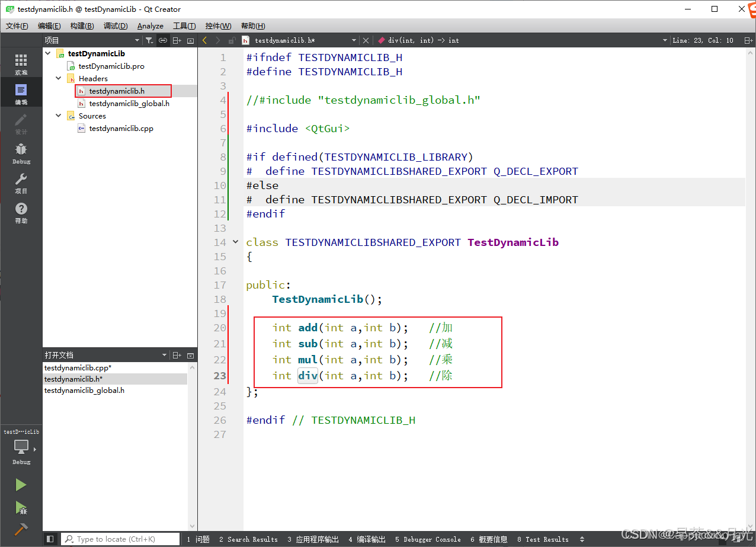Screen dimensions: 756x547
Task: Open the 4 编译输出 pane
Action: point(367,539)
